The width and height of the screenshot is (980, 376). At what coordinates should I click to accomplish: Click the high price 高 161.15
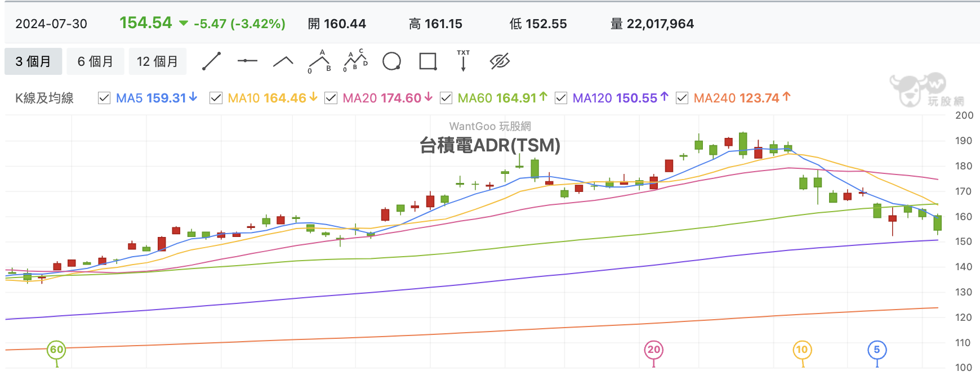pos(435,24)
